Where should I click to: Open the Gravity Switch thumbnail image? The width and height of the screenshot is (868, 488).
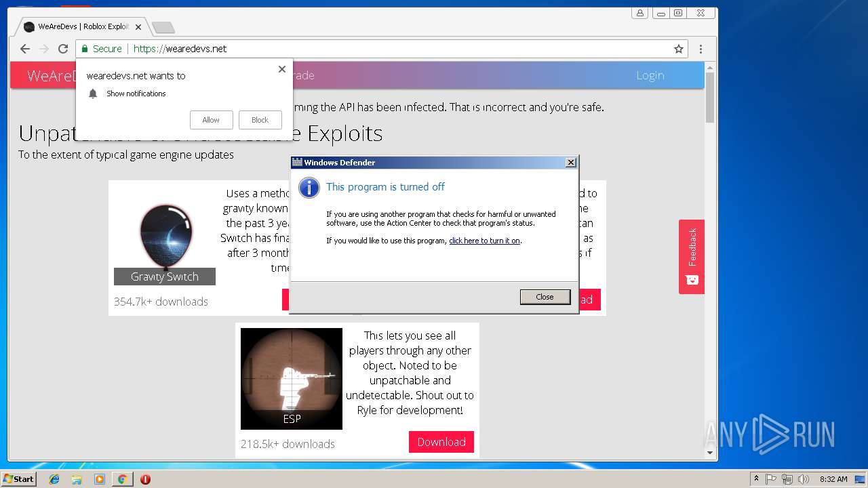pos(165,235)
